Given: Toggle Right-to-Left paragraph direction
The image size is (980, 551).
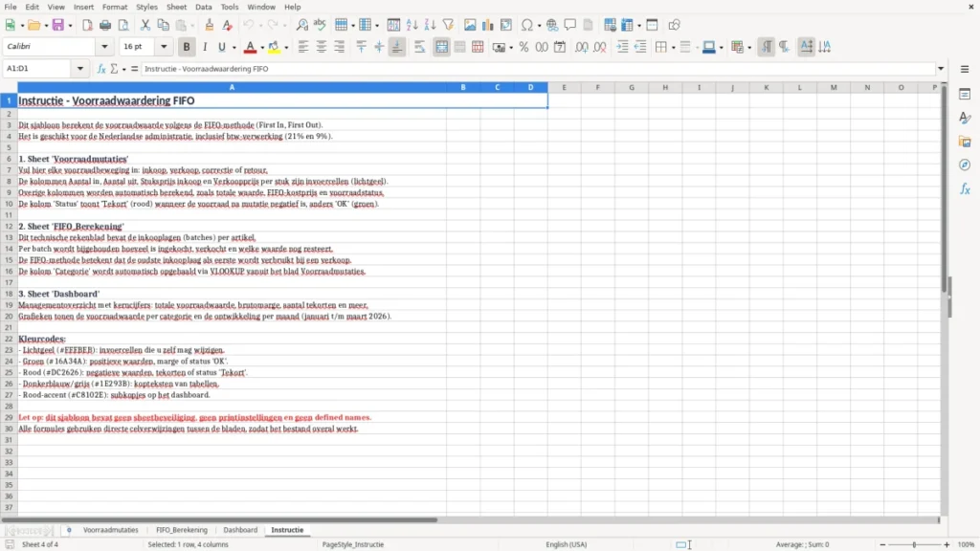Looking at the screenshot, I should pos(785,47).
